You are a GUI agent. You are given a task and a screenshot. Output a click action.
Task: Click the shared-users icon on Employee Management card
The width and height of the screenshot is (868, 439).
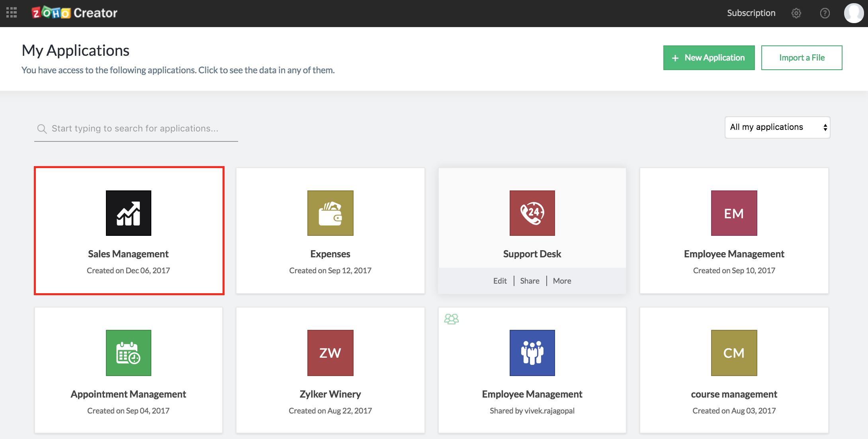(452, 319)
